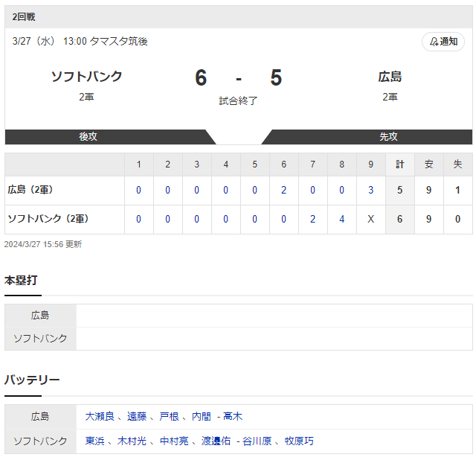Open catcher 牧原巧 link
The image size is (476, 463).
[299, 441]
